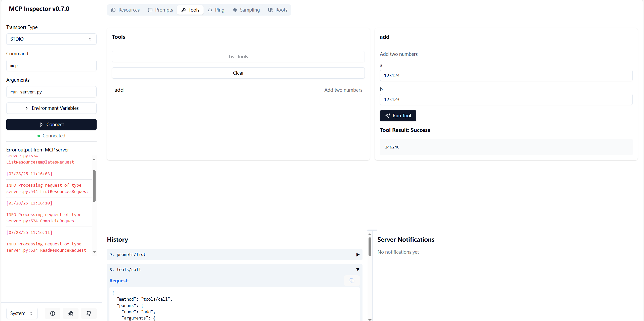Image resolution: width=644 pixels, height=321 pixels.
Task: Open the System theme dropdown
Action: (22, 313)
